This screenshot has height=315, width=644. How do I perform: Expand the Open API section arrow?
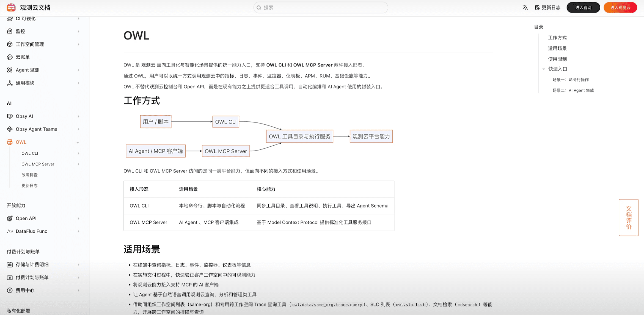click(78, 218)
